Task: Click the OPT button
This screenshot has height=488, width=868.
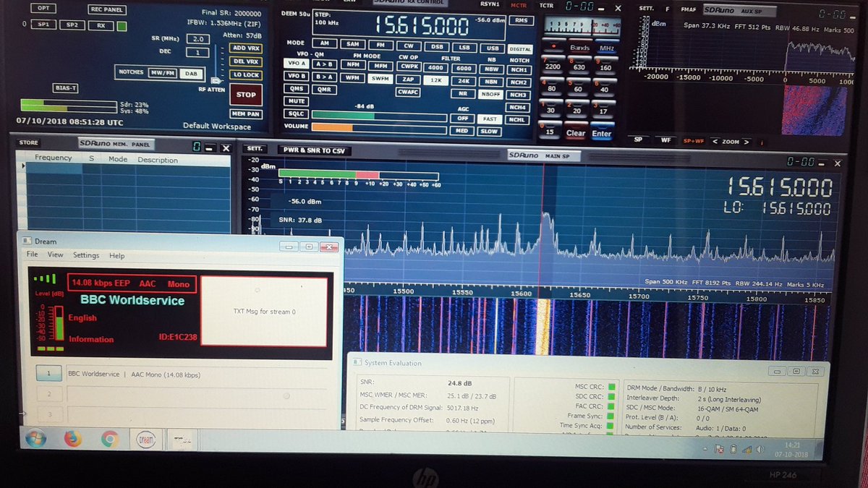Action: [x=45, y=9]
